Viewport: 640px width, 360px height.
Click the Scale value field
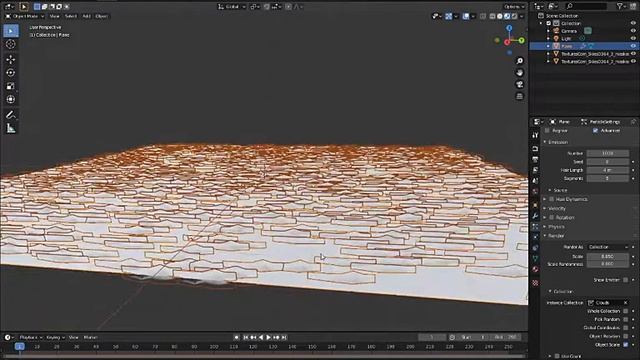tap(608, 256)
